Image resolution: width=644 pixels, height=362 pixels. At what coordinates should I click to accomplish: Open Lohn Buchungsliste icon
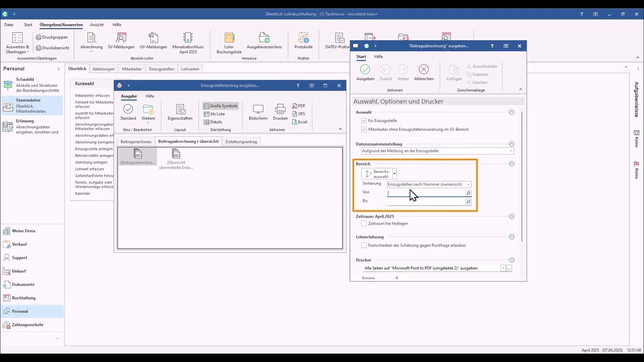click(229, 38)
